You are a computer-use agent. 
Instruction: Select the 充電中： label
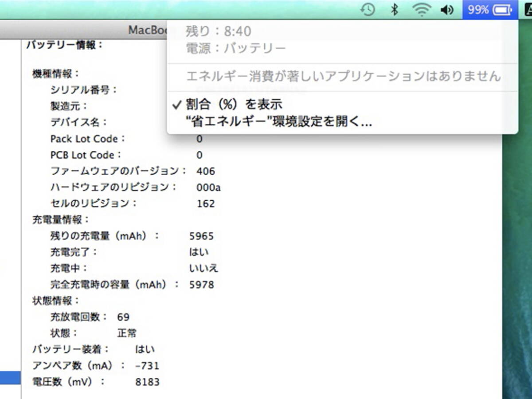69,268
